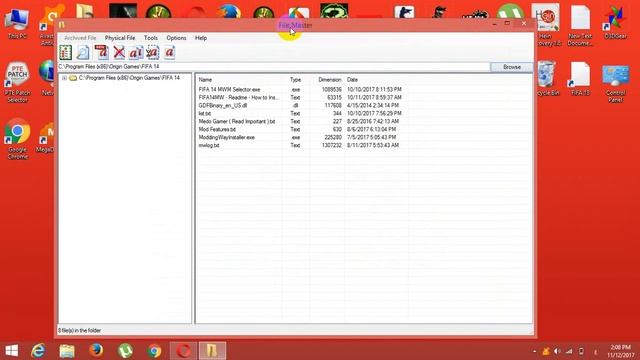Open uTorrent from the taskbar
The image size is (640, 360).
pyautogui.click(x=125, y=351)
